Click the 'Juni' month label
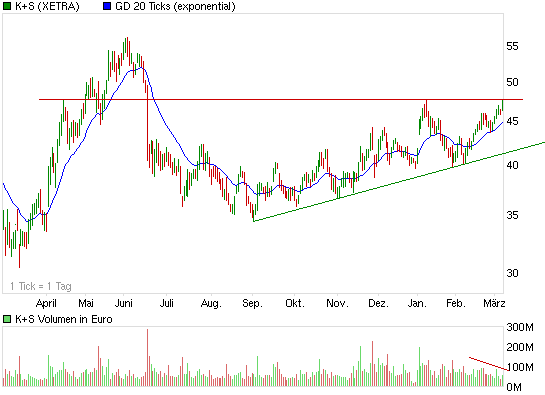 tap(123, 303)
